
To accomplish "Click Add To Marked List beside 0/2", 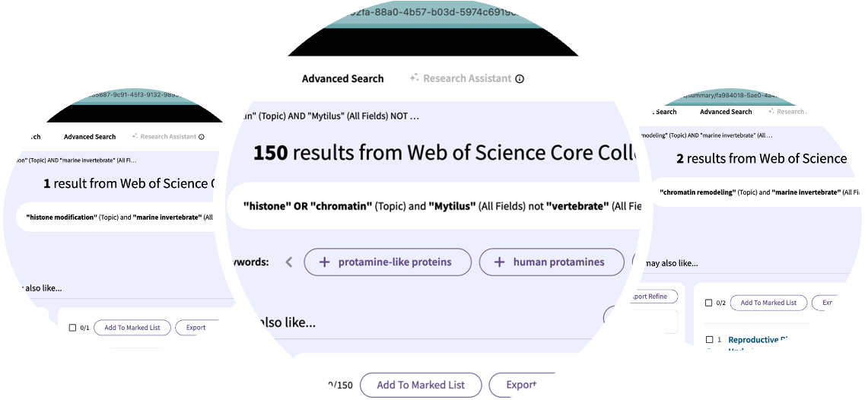I will [768, 303].
